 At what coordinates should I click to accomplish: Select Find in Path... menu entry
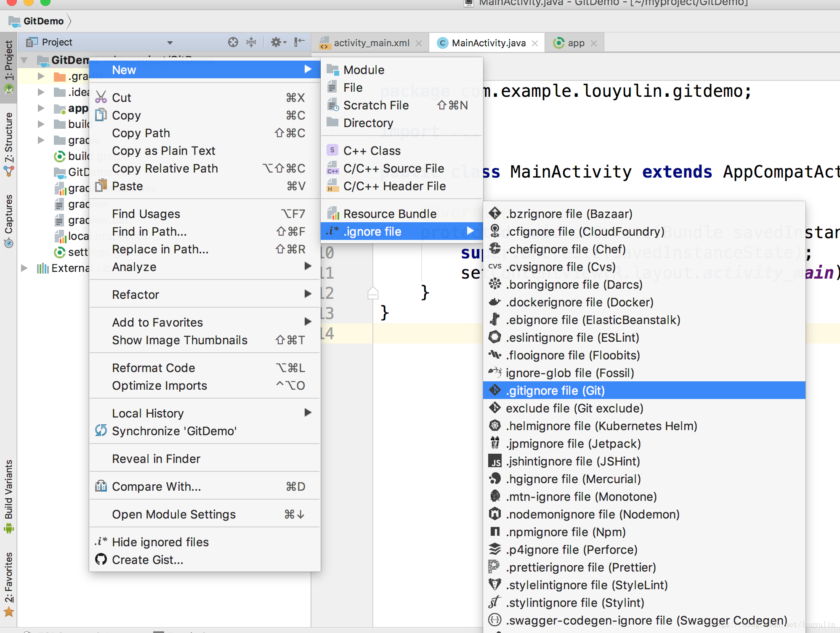pos(205,231)
